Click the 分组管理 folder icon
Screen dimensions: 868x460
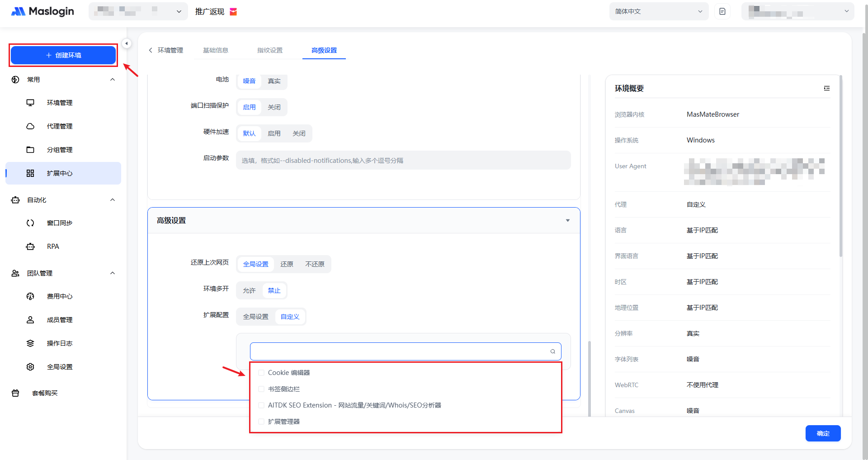[x=30, y=150]
